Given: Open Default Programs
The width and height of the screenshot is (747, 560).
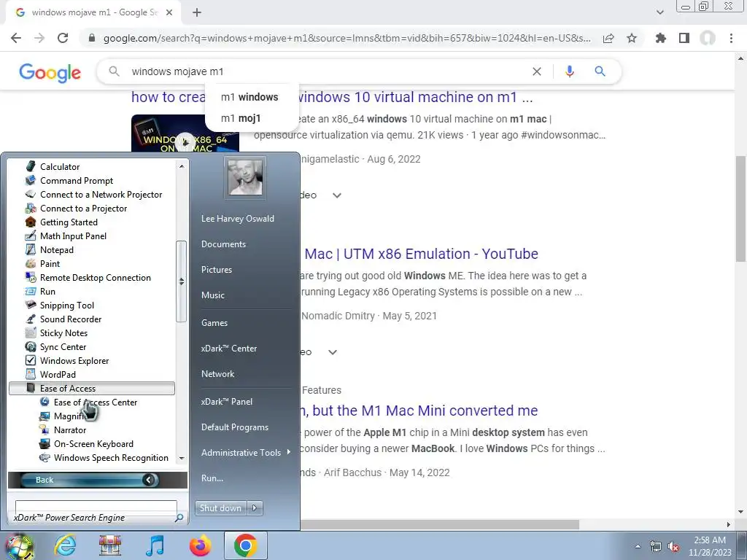Looking at the screenshot, I should pos(235,427).
